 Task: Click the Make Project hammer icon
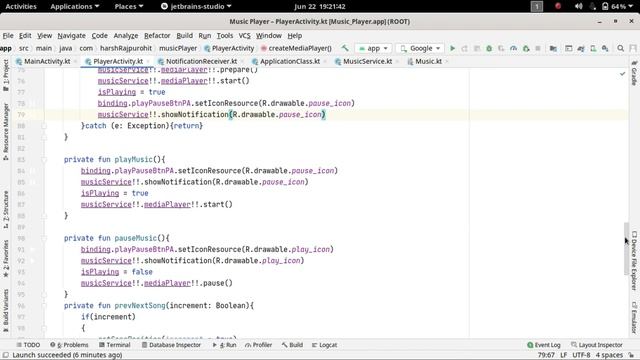345,48
